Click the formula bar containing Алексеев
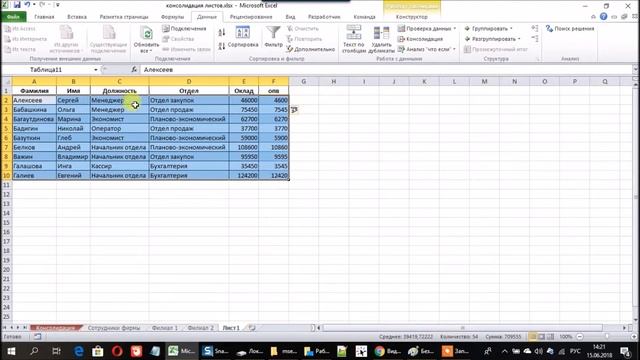The image size is (640, 360). (386, 70)
